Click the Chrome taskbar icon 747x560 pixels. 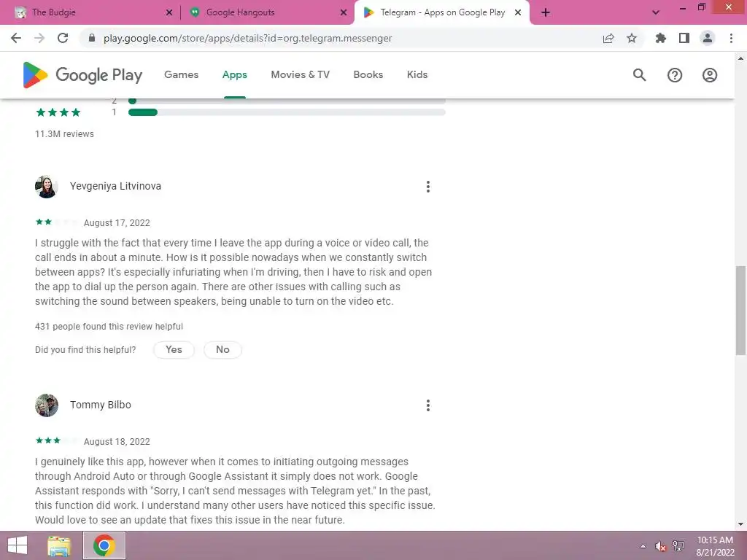[x=104, y=545]
